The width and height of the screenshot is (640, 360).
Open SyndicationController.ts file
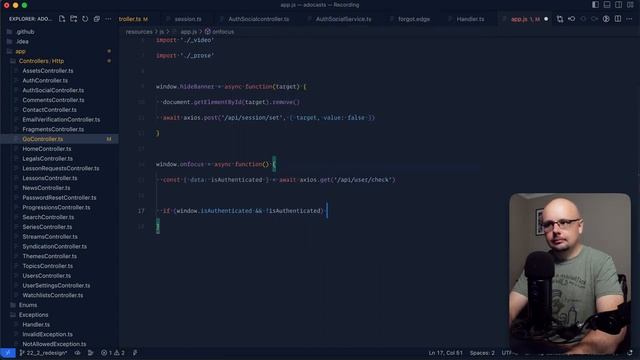(x=54, y=247)
